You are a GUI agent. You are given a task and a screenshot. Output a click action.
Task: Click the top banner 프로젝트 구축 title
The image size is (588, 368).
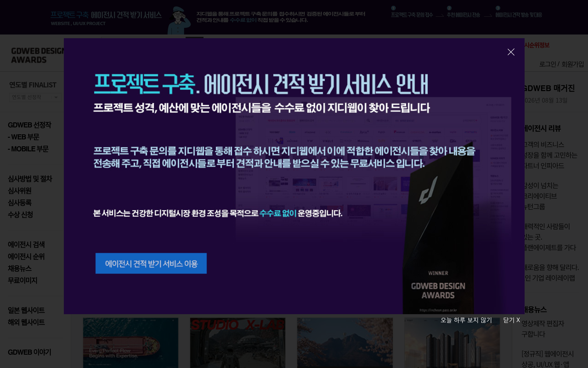(x=106, y=15)
